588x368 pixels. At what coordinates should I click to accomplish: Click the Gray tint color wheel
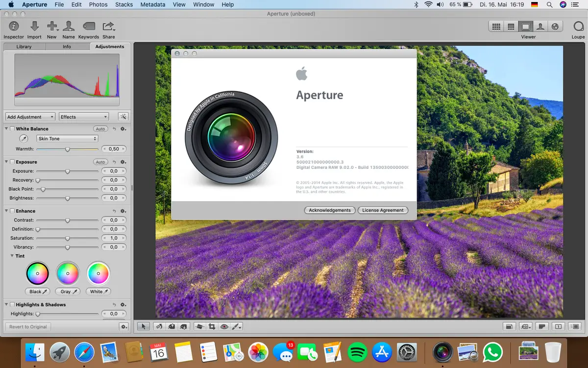click(x=68, y=273)
